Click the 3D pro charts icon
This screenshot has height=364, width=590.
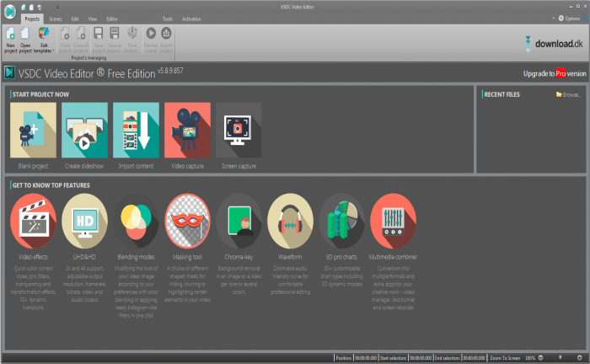341,221
